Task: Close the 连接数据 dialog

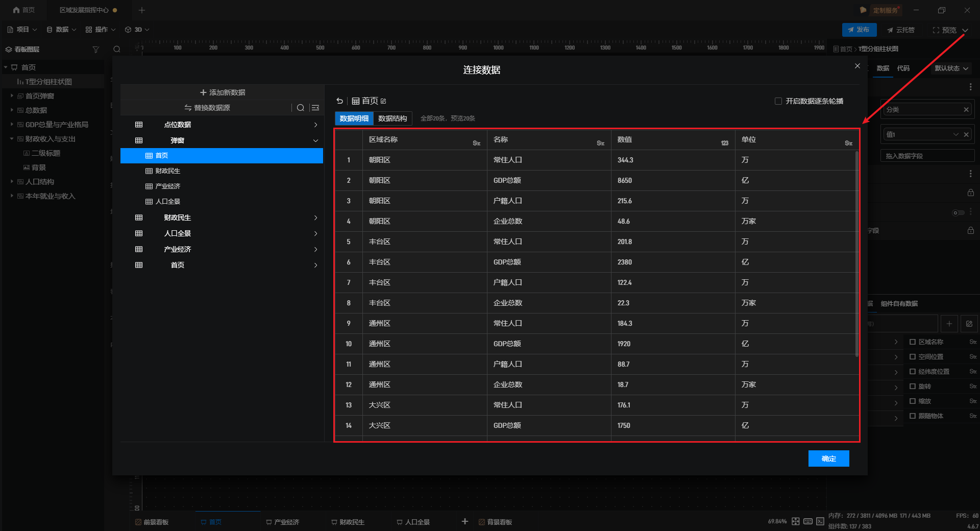Action: [857, 66]
